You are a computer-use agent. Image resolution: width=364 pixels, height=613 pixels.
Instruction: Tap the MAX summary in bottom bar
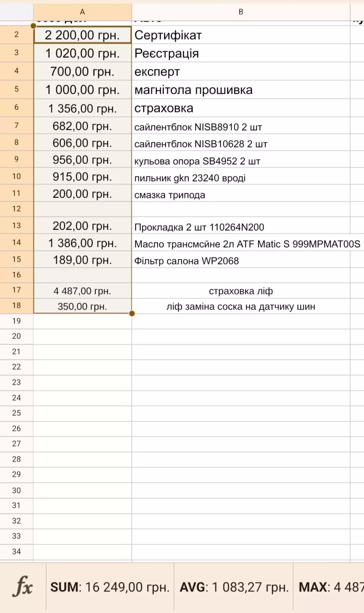[x=331, y=587]
